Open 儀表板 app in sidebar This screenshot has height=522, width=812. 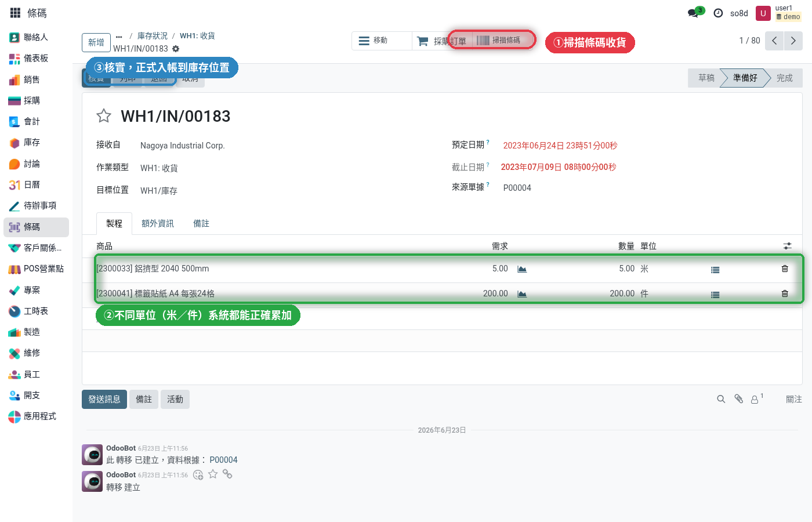click(x=36, y=58)
